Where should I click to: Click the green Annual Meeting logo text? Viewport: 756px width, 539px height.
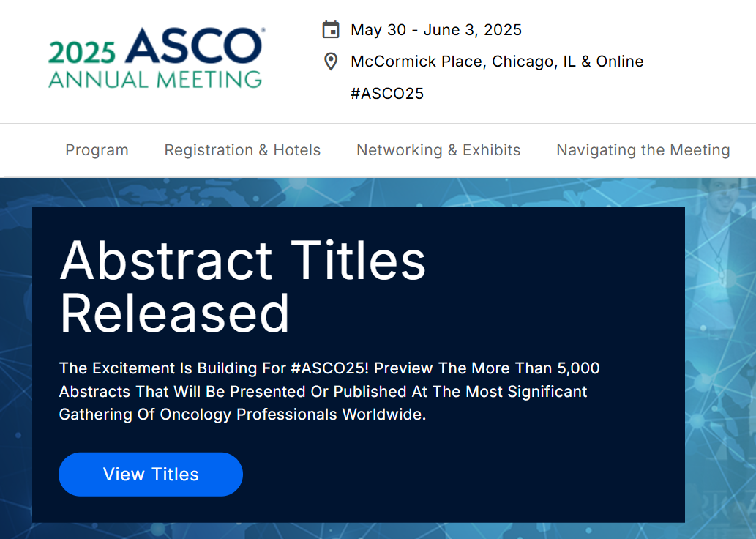pyautogui.click(x=155, y=80)
